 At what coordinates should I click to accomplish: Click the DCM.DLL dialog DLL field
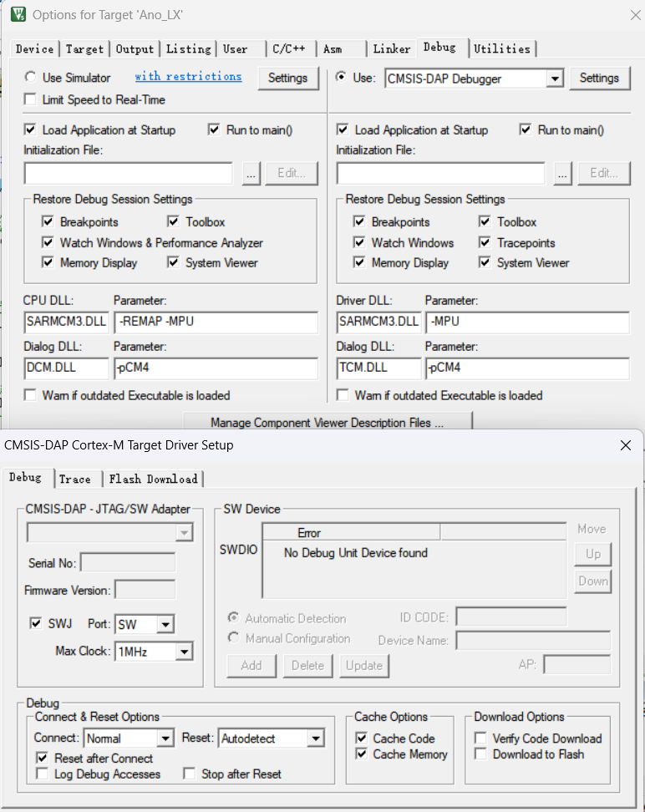click(66, 368)
